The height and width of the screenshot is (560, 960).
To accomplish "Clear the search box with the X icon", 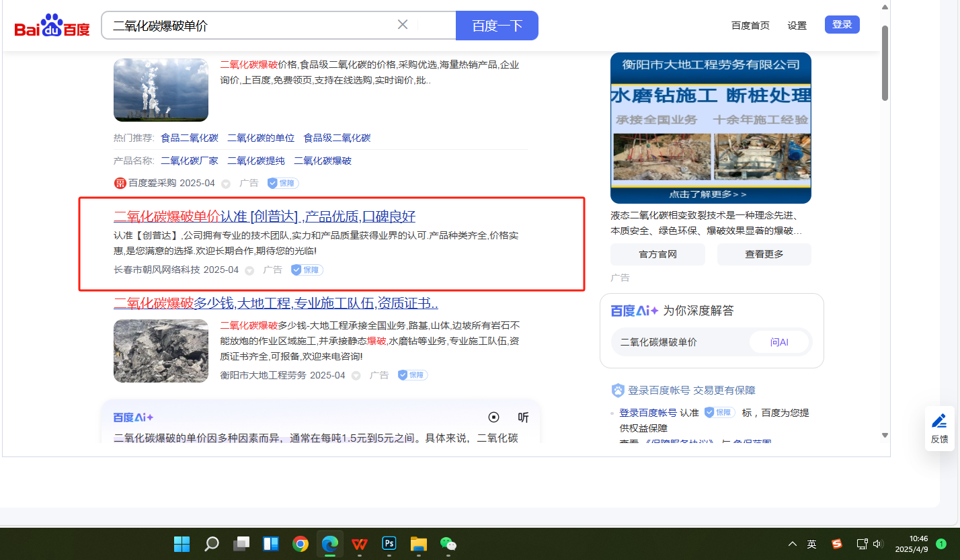I will pyautogui.click(x=403, y=25).
